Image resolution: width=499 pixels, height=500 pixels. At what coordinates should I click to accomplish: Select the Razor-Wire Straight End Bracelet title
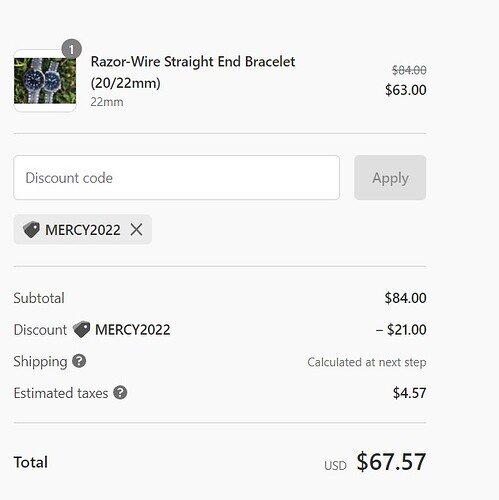point(193,72)
